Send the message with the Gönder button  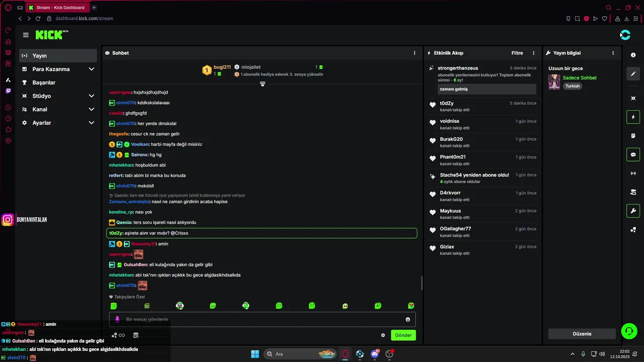pos(404,335)
